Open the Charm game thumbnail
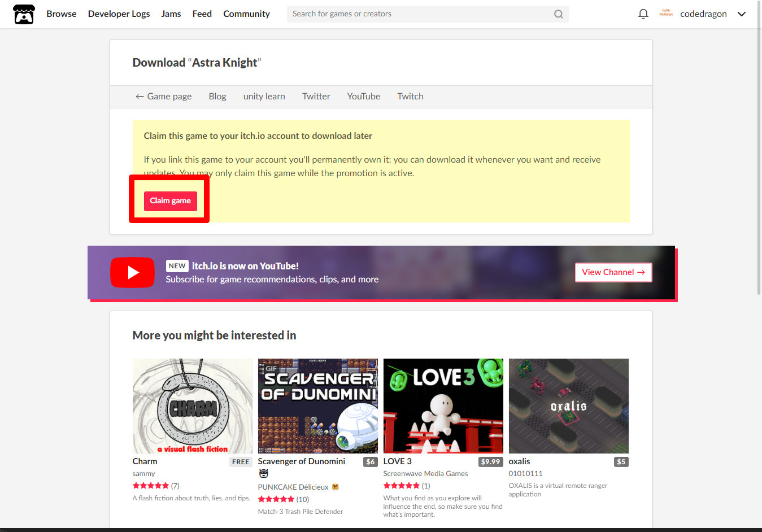The image size is (762, 532). tap(193, 406)
